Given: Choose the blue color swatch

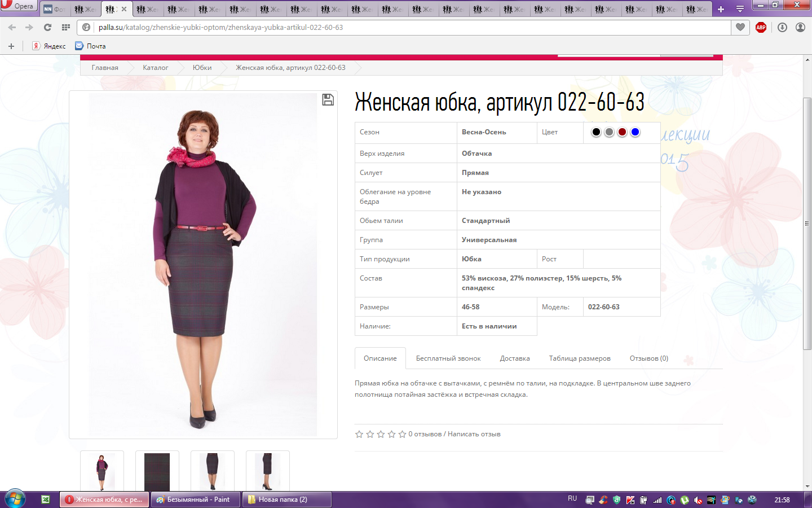Looking at the screenshot, I should click(635, 132).
